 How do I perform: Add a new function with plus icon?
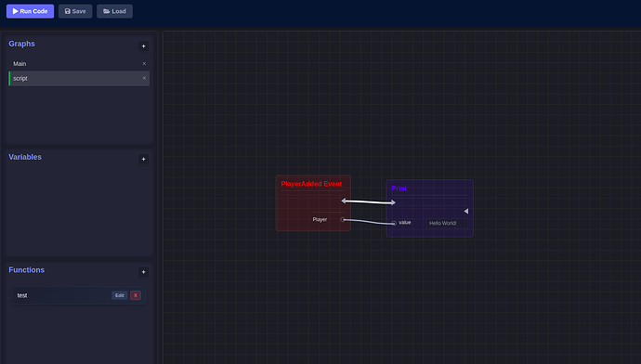143,272
